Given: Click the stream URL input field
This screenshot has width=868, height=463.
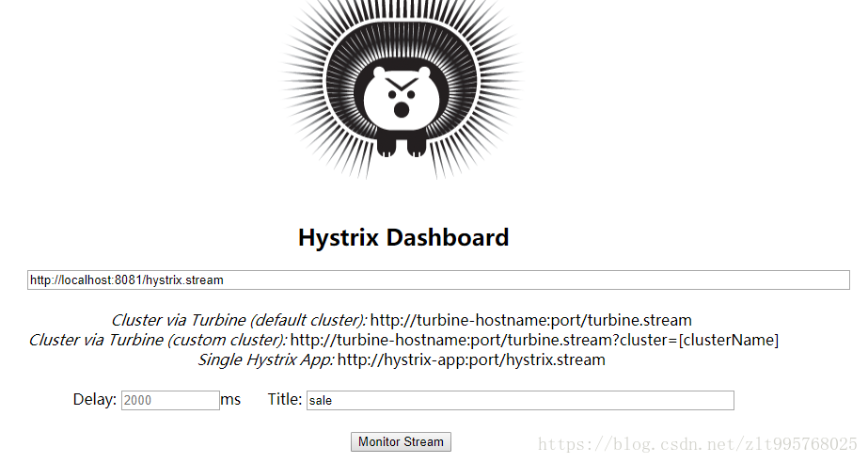Looking at the screenshot, I should (438, 279).
